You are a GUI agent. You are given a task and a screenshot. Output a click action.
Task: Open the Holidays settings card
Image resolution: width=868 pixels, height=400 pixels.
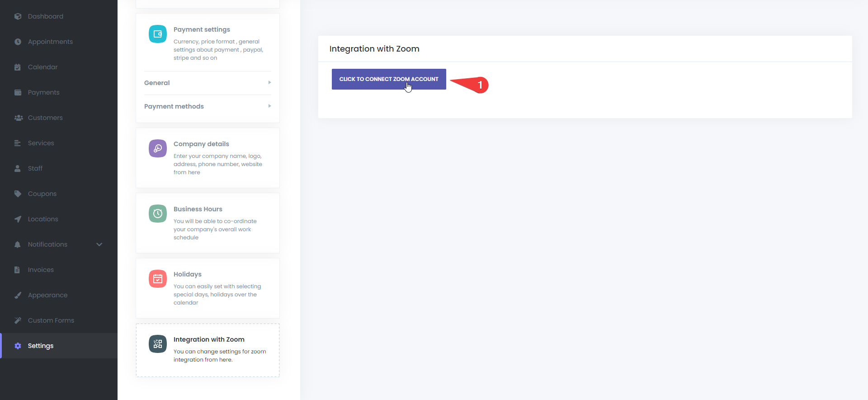click(208, 288)
